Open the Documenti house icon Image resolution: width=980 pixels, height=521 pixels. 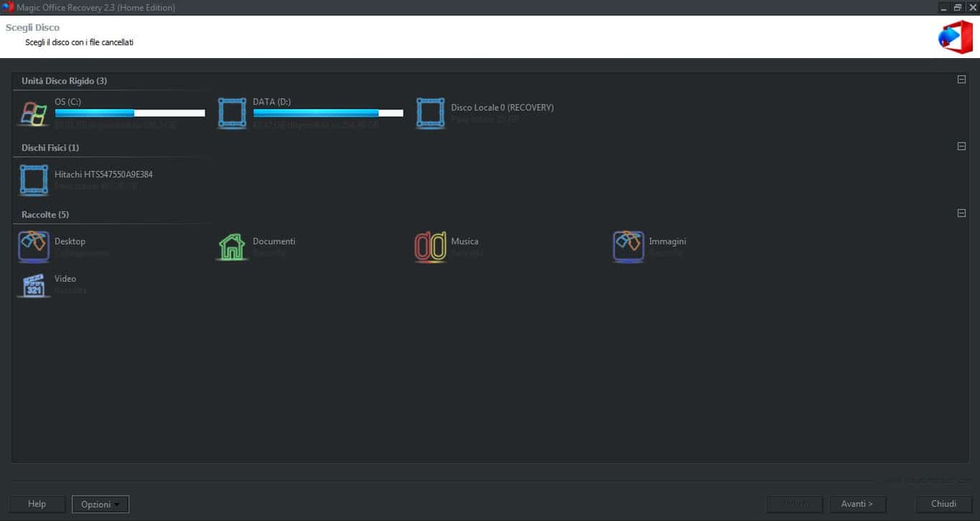(x=232, y=247)
